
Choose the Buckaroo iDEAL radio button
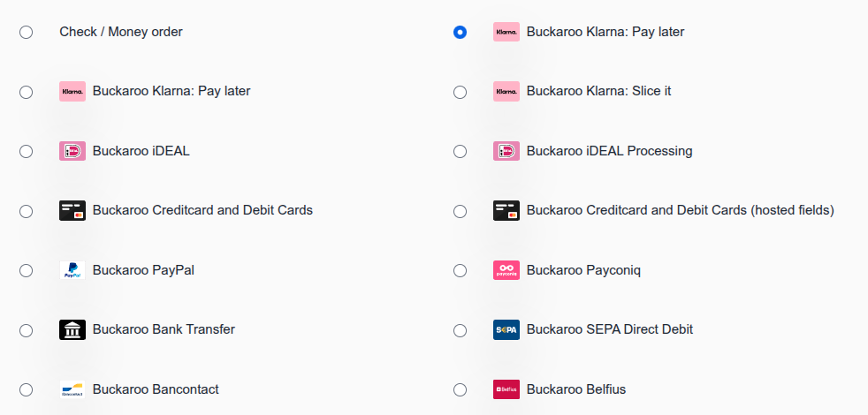[26, 151]
